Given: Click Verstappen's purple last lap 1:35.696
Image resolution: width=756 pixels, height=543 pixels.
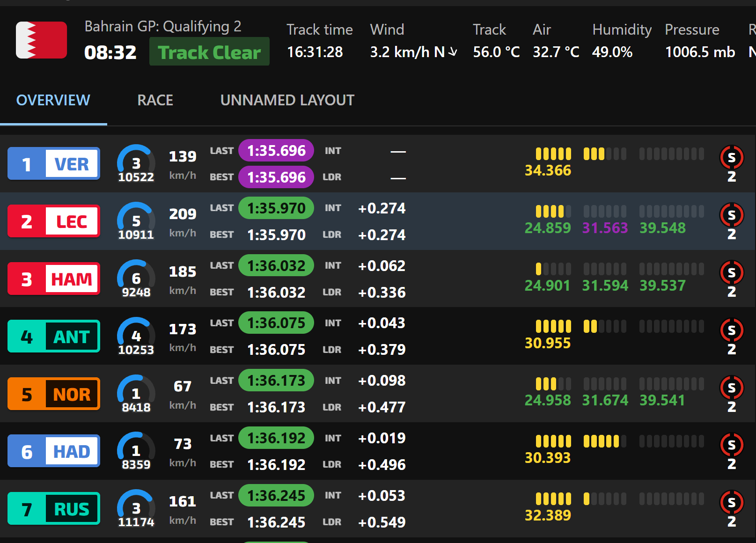Looking at the screenshot, I should [276, 151].
